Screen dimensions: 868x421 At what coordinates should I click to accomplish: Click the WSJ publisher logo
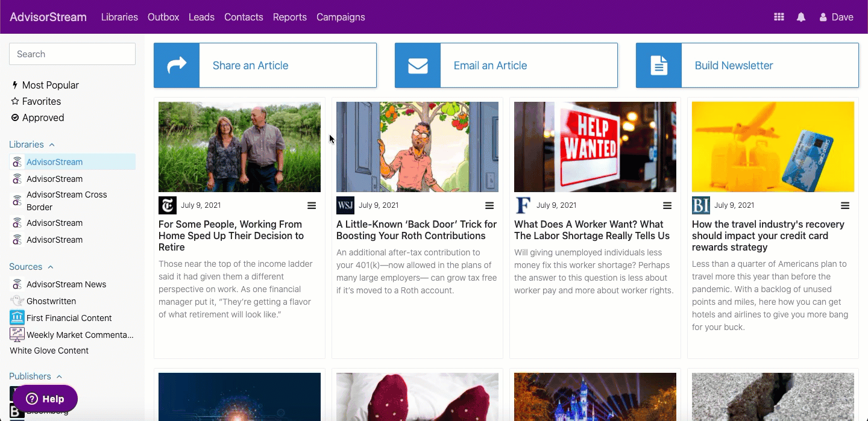345,205
